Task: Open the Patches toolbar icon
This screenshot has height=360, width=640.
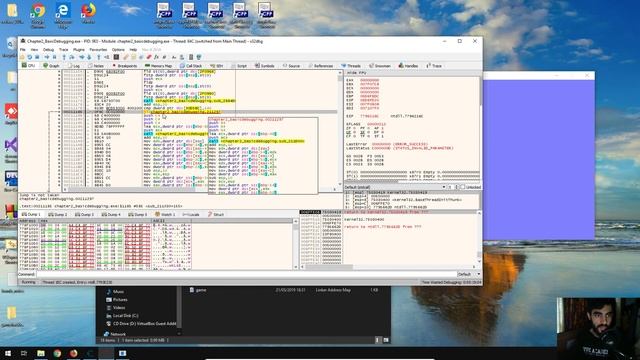Action: point(125,57)
